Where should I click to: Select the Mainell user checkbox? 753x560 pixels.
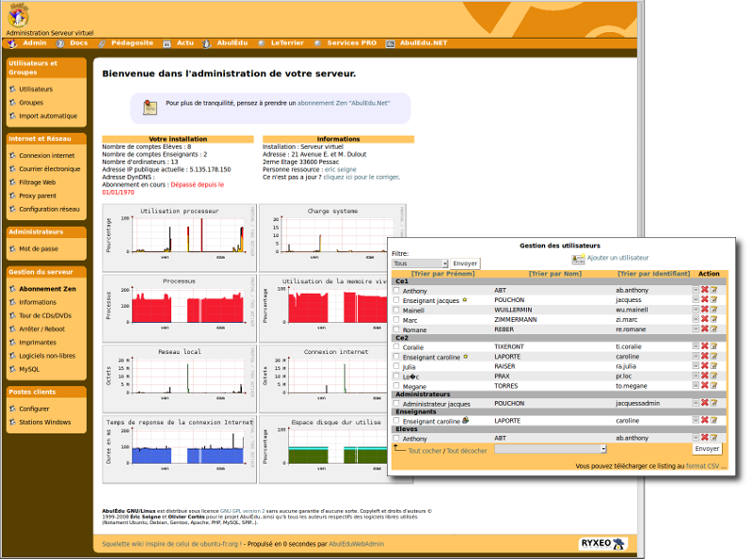coord(396,310)
